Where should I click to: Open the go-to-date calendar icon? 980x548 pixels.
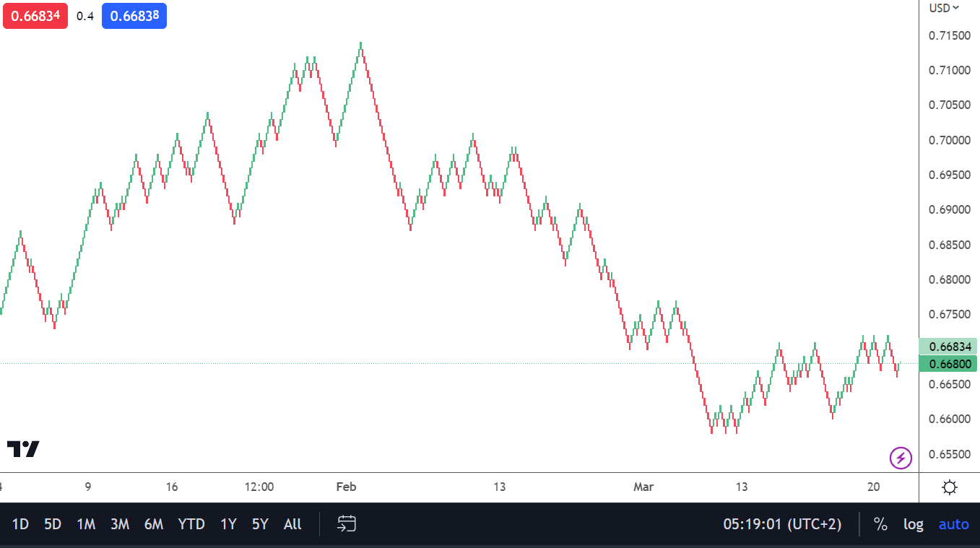point(347,524)
